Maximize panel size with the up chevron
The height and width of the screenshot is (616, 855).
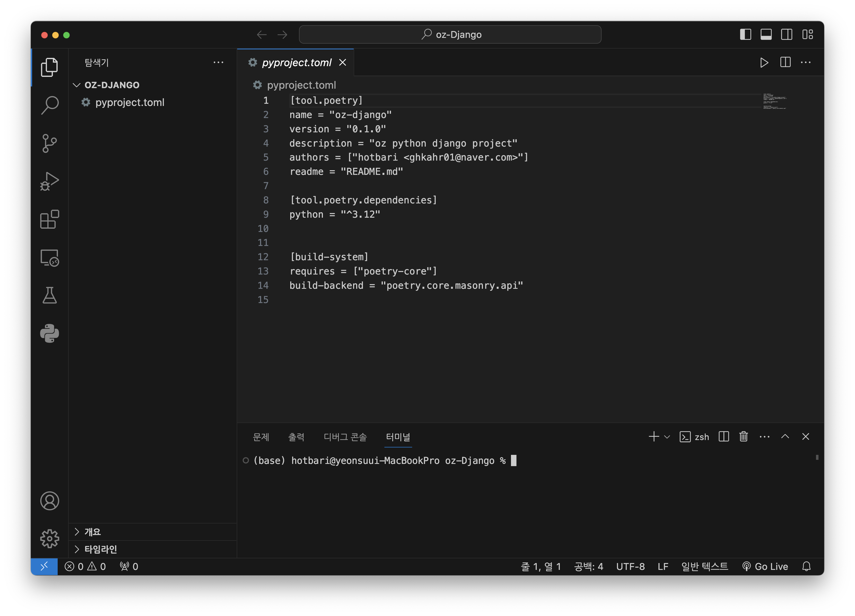(785, 436)
